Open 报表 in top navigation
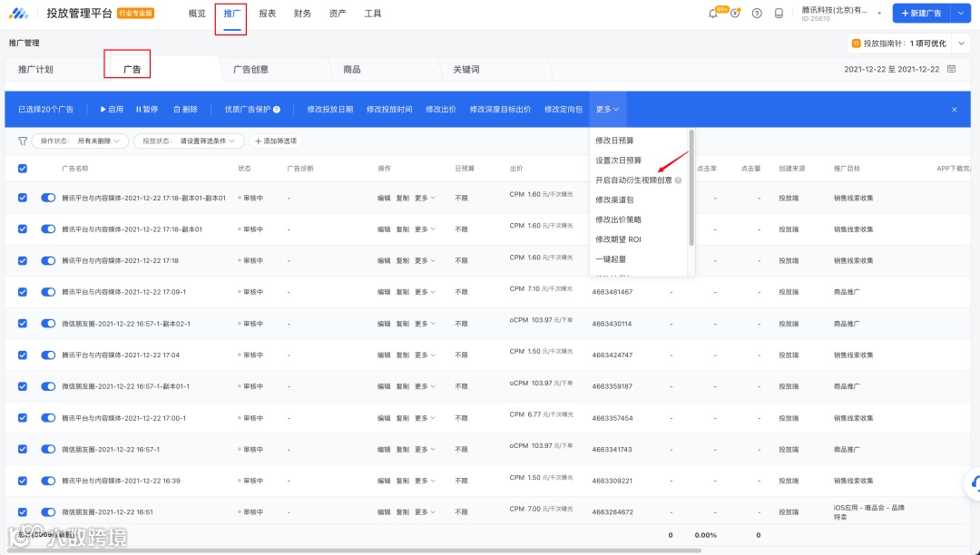 (x=268, y=13)
